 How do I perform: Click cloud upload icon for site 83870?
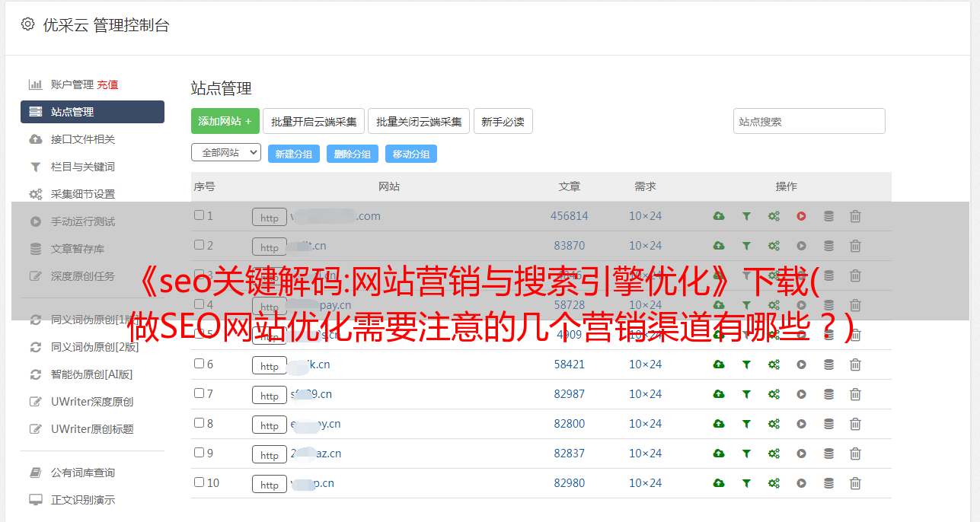719,246
